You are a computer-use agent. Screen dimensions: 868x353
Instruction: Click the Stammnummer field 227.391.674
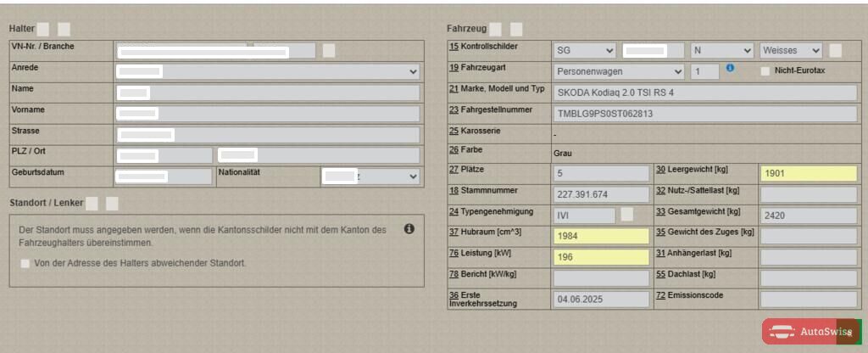[601, 194]
